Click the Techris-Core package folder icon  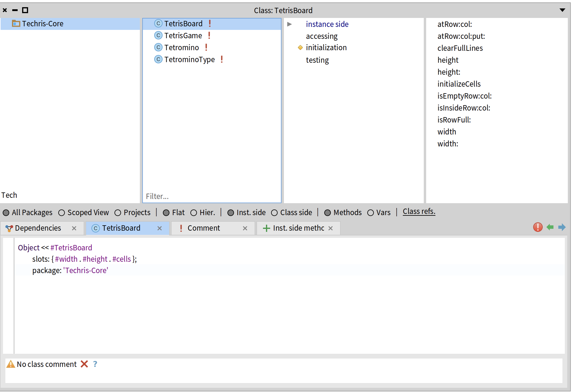click(x=16, y=24)
